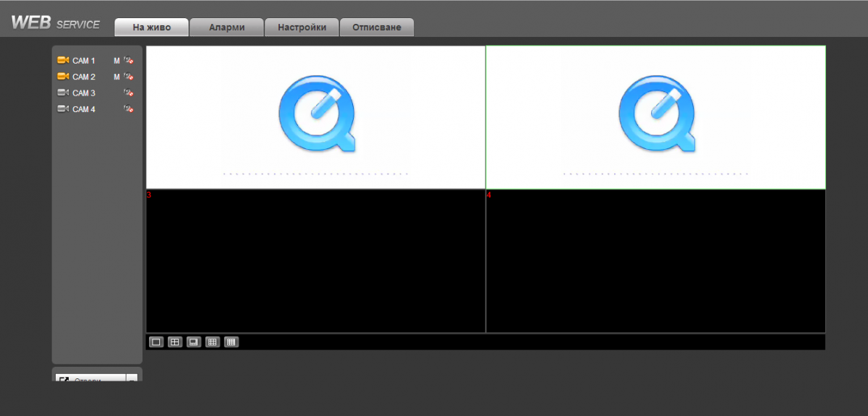
Task: Click the orange CAM 2 camera icon
Action: (62, 77)
